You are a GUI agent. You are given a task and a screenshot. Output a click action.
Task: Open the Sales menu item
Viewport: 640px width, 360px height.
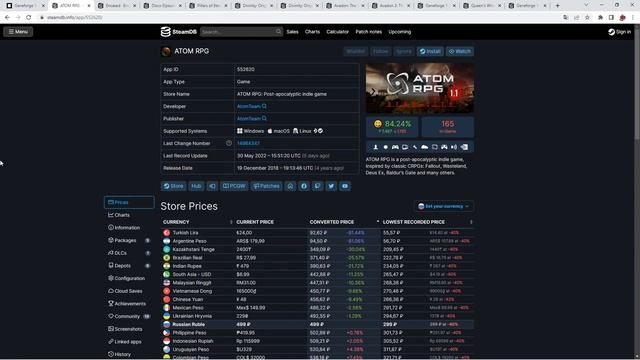pos(292,31)
